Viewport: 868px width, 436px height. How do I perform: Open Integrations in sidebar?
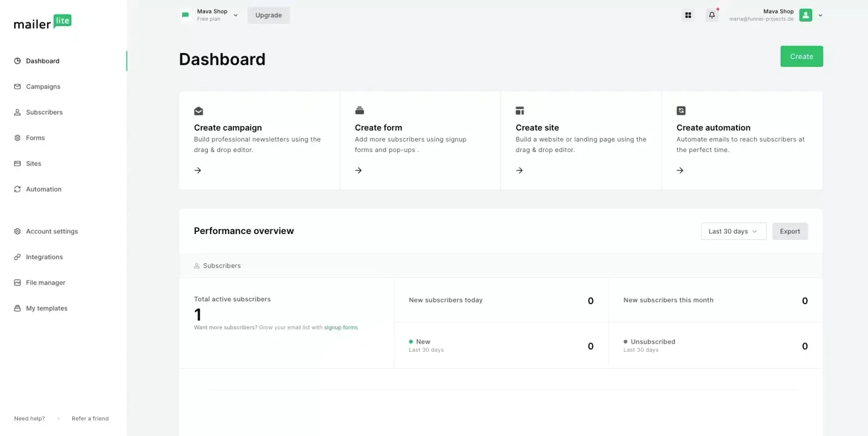point(44,257)
